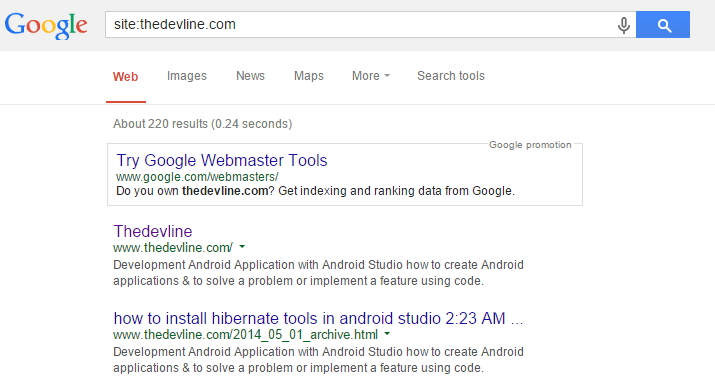715x383 pixels.
Task: Click the Google promotion label
Action: pyautogui.click(x=530, y=145)
